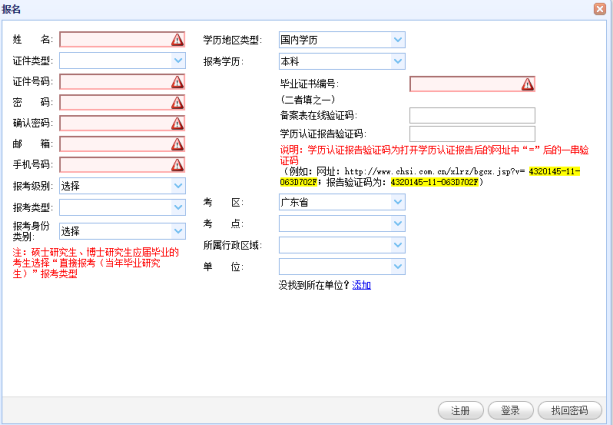Click the 注册 button
This screenshot has height=425, width=613.
pos(460,410)
